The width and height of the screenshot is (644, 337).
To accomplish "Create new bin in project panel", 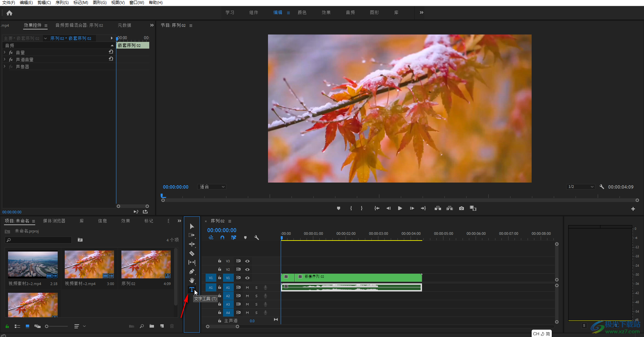I will tap(152, 326).
